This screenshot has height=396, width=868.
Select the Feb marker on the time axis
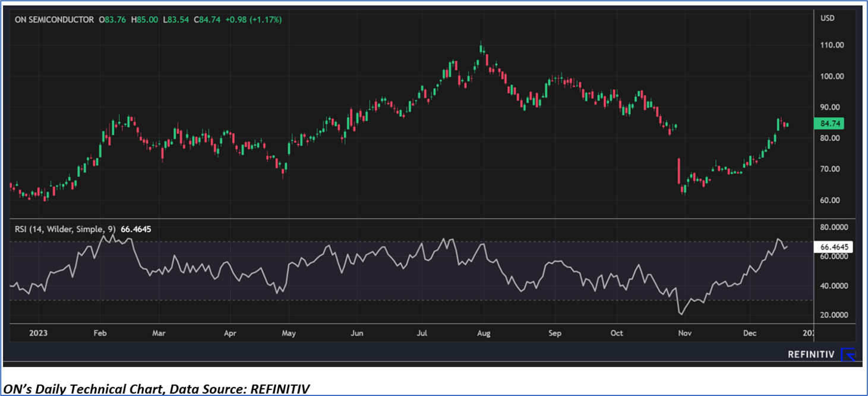click(99, 333)
